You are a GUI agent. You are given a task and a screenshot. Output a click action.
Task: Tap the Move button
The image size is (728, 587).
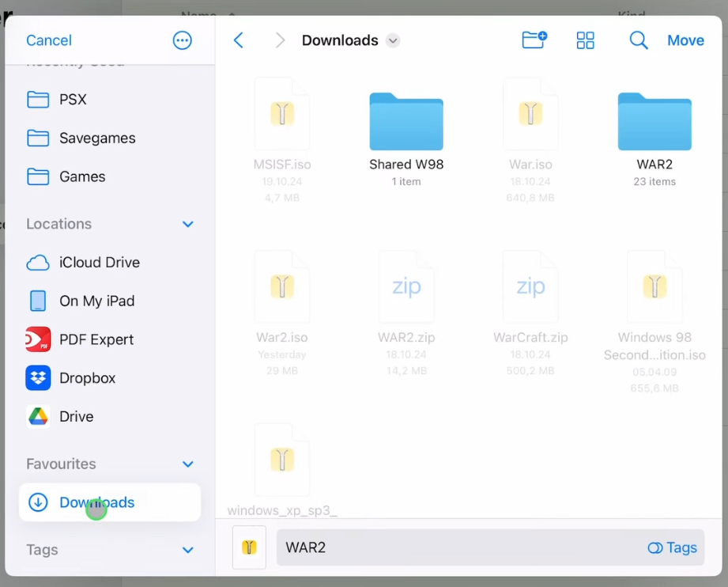685,40
